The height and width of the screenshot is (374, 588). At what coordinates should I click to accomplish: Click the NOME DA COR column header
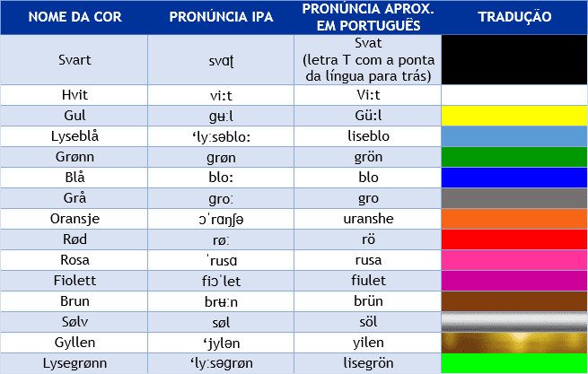pyautogui.click(x=75, y=17)
